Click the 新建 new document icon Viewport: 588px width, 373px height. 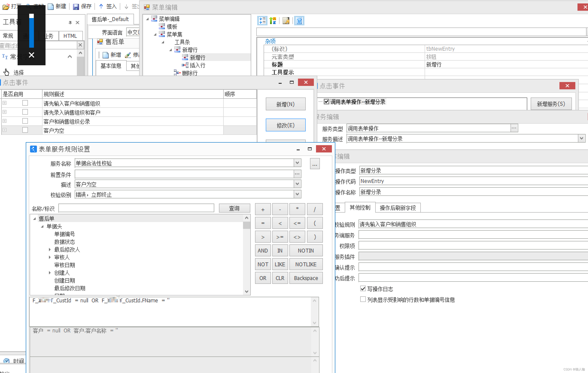(x=50, y=6)
